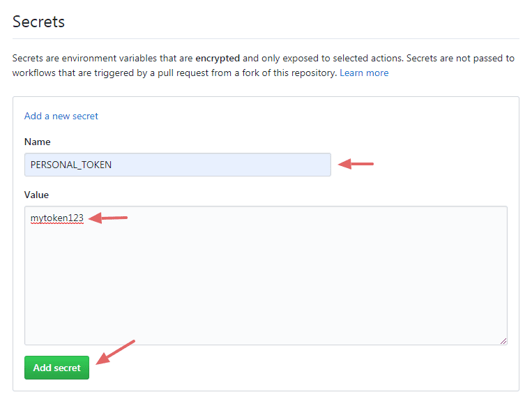
Task: Click the Add a new secret link
Action: (x=61, y=116)
